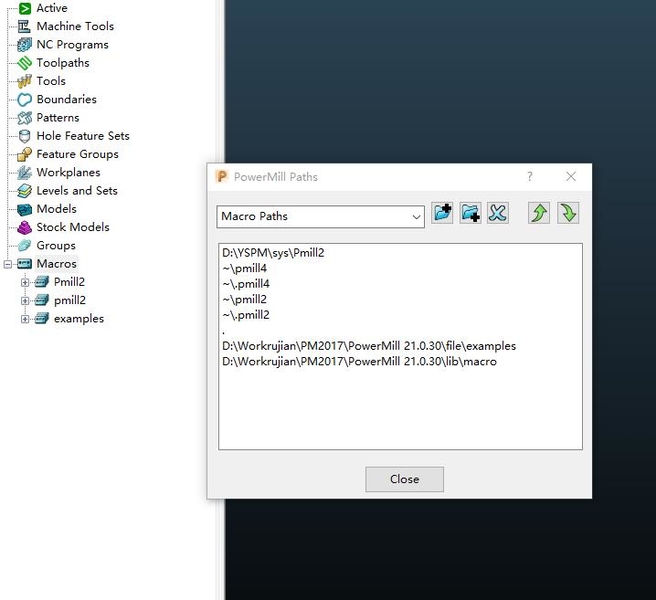This screenshot has height=600, width=656.
Task: Click the NC Programs icon
Action: coord(24,45)
